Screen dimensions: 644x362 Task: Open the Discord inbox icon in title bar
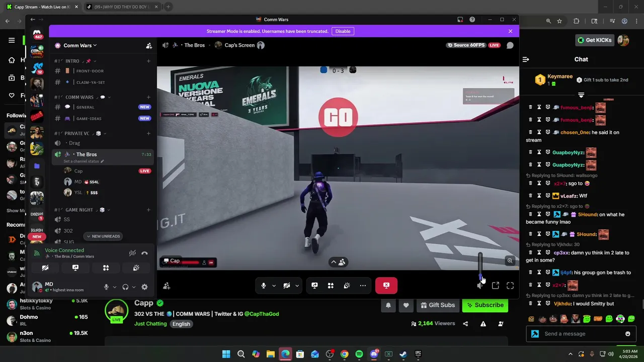point(460,20)
